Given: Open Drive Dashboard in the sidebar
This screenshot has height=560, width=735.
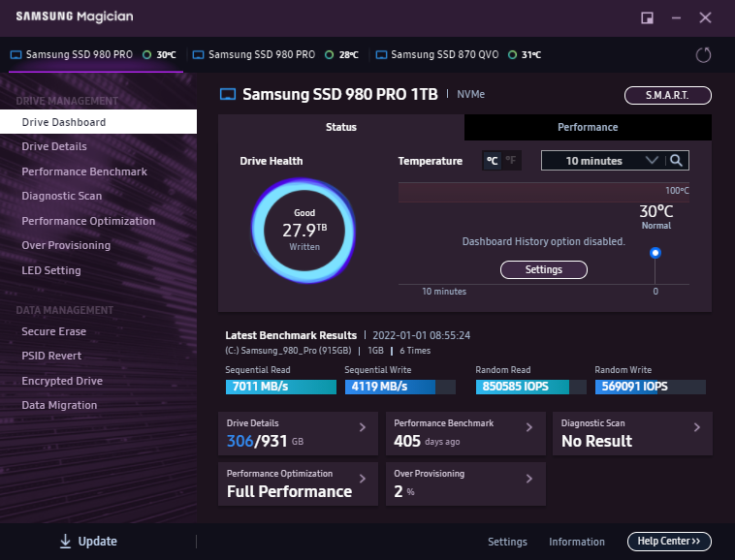Looking at the screenshot, I should 99,122.
